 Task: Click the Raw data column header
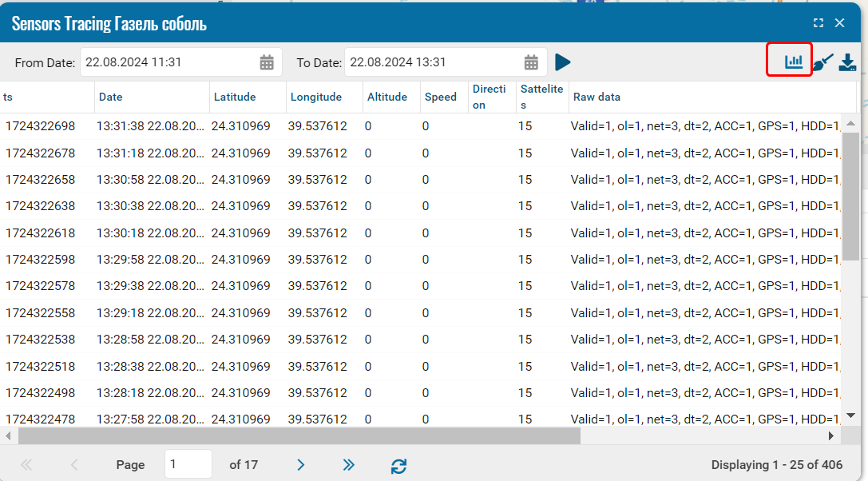point(711,97)
